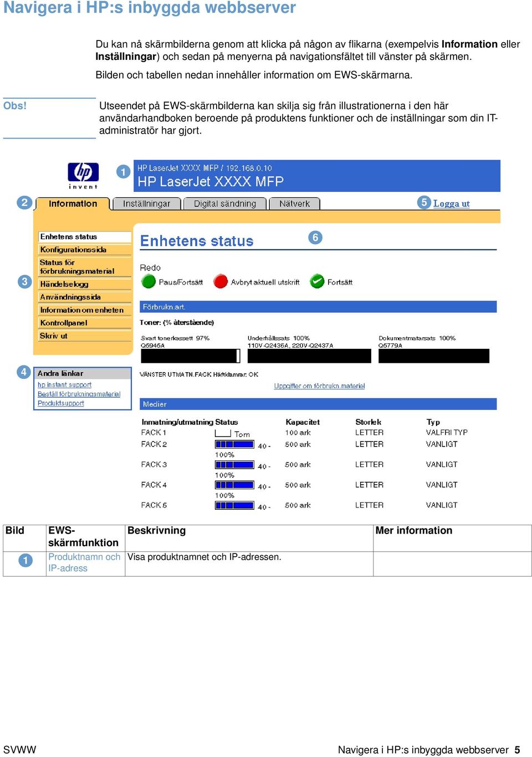
Task: Click the FACK 4 paper level gauge
Action: pyautogui.click(x=234, y=485)
